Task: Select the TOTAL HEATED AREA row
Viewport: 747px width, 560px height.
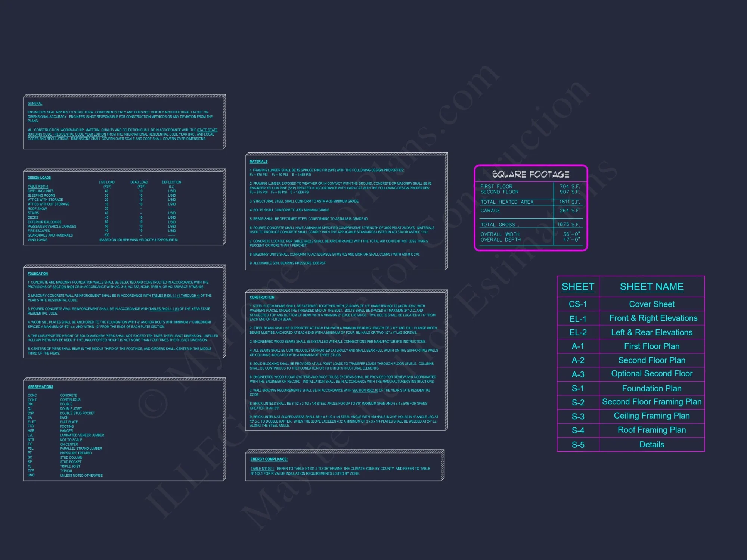Action: point(507,202)
